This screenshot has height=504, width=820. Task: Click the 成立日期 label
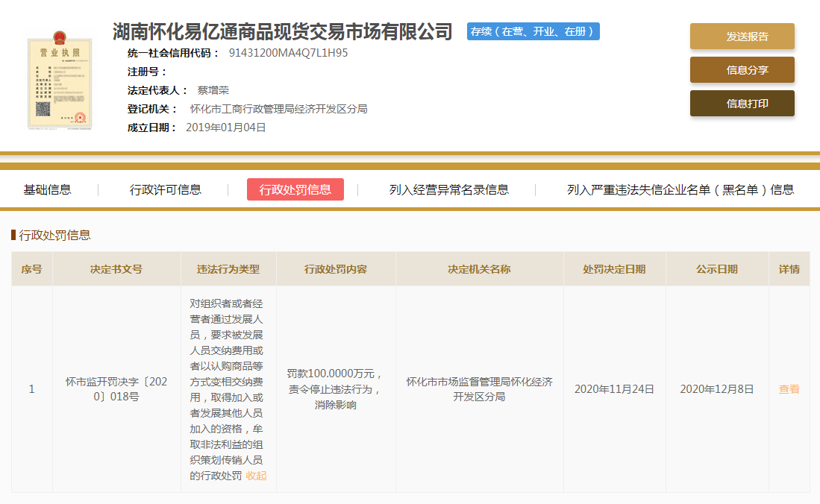152,127
